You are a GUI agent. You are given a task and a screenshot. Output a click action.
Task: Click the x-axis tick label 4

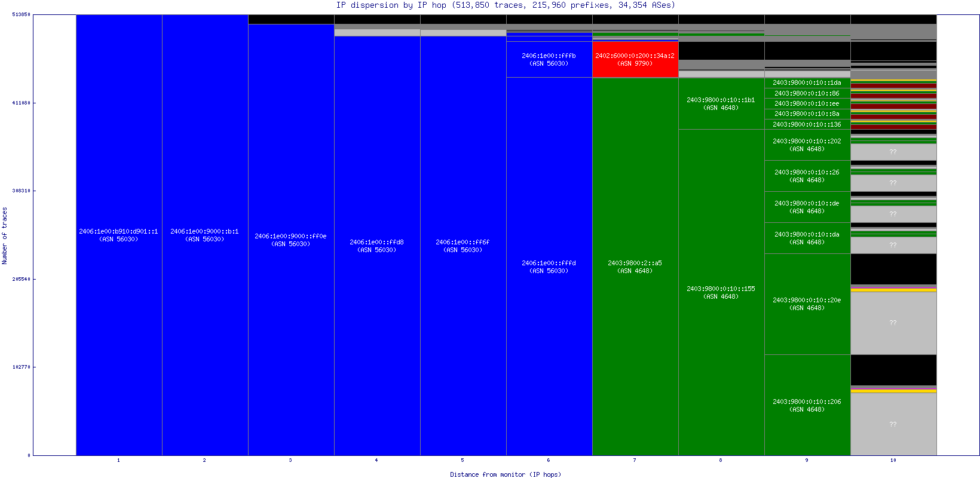tap(376, 460)
